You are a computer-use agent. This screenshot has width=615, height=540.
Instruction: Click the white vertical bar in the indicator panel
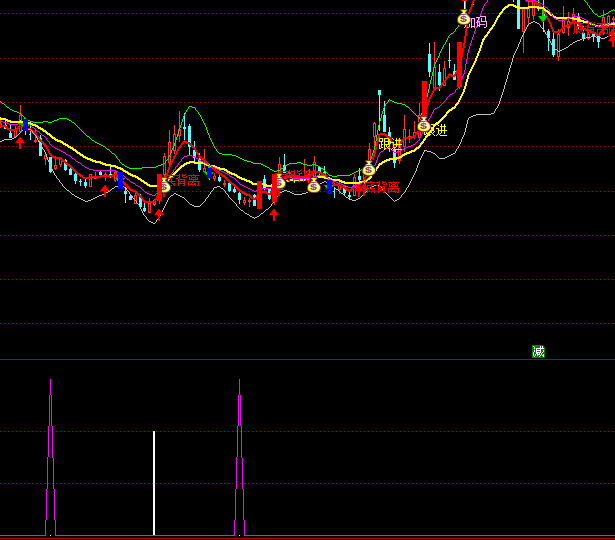click(154, 482)
